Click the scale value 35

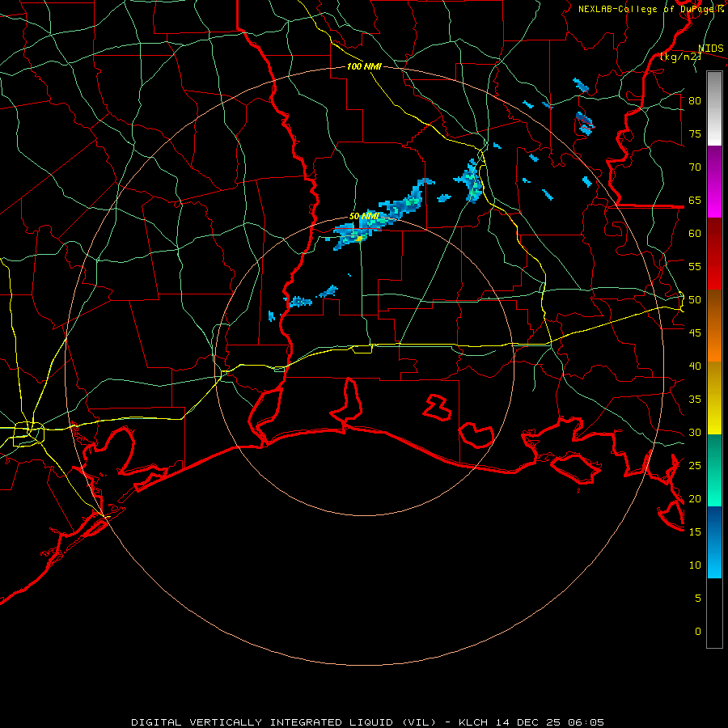[695, 400]
